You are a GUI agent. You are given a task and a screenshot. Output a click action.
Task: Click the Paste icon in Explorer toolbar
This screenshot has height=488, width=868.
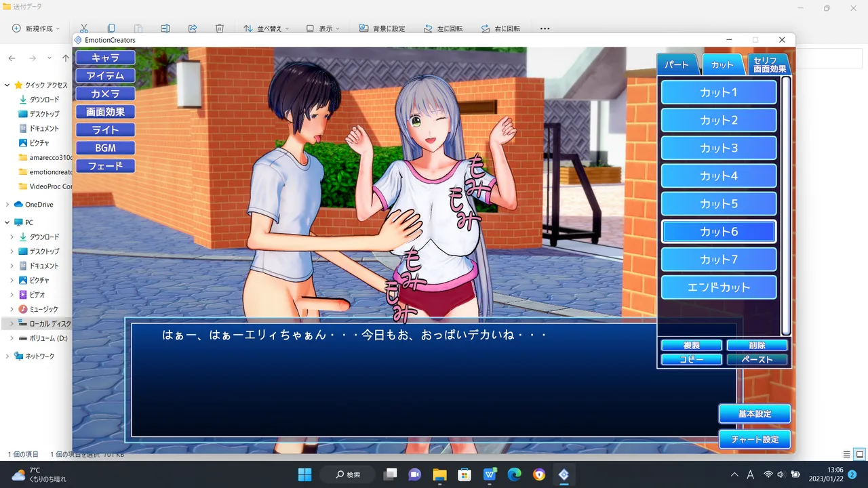(x=138, y=28)
